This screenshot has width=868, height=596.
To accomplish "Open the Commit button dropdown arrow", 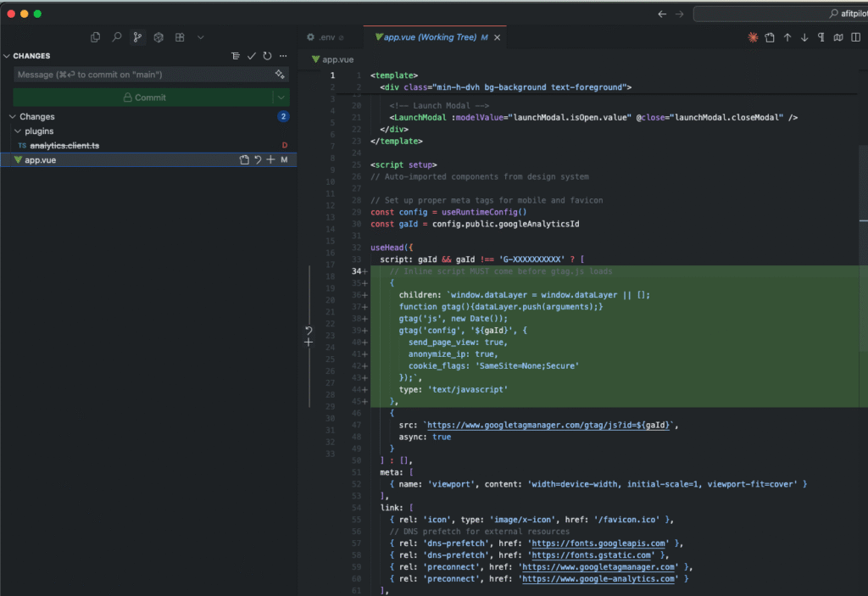I will click(281, 97).
